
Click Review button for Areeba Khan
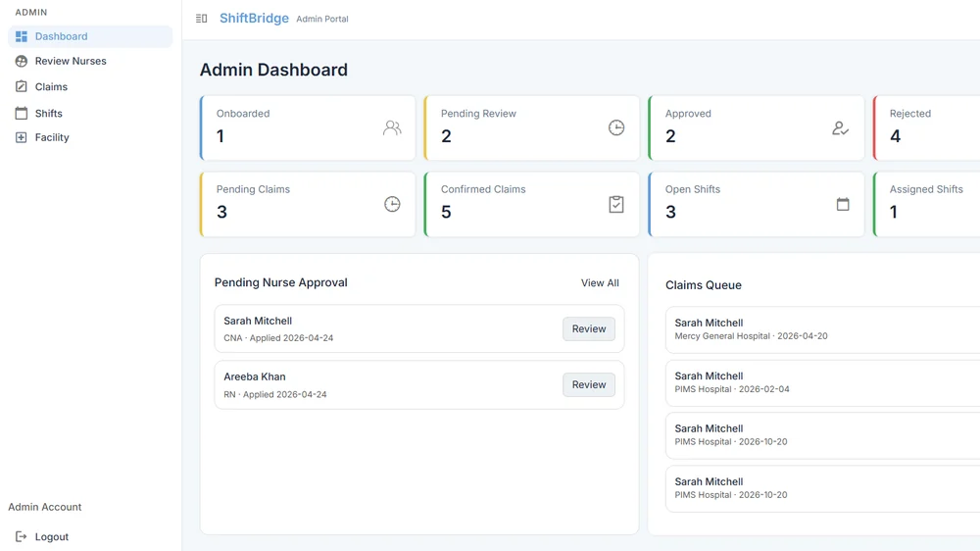point(589,384)
